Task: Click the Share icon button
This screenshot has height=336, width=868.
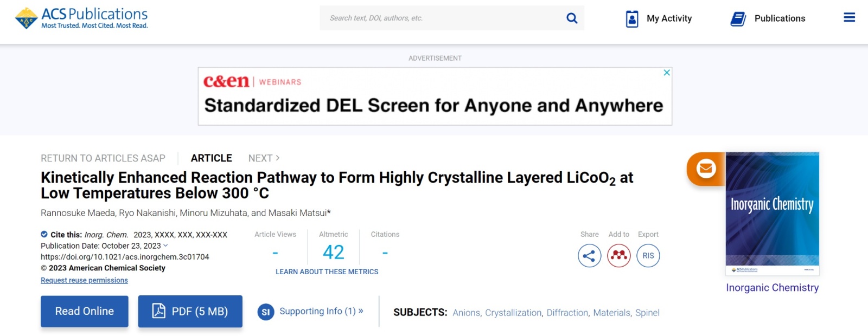Action: [590, 256]
